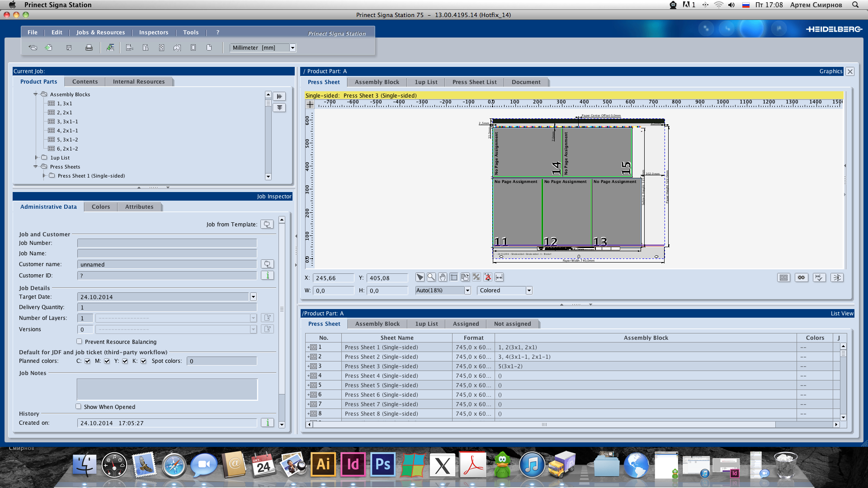
Task: Open Photoshop from the dock
Action: coord(383,465)
